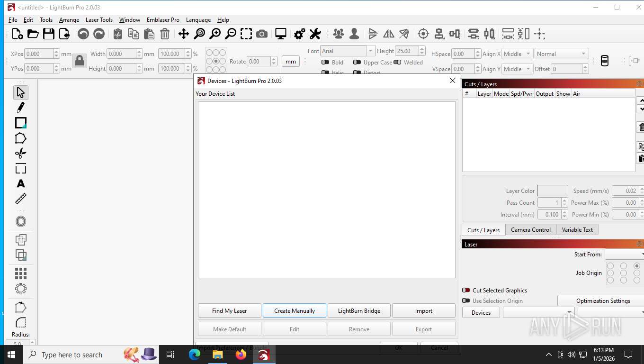
Task: Increase text Height stepper value
Action: (422, 48)
